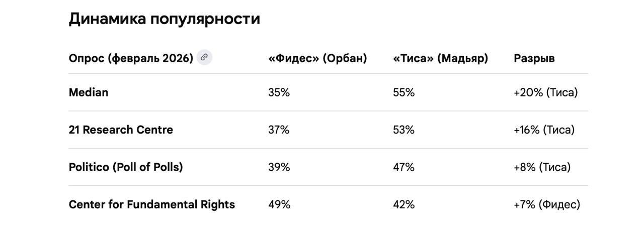Select the '«Тиса» (Мадьяр)' column header
The image size is (644, 237).
tap(440, 58)
